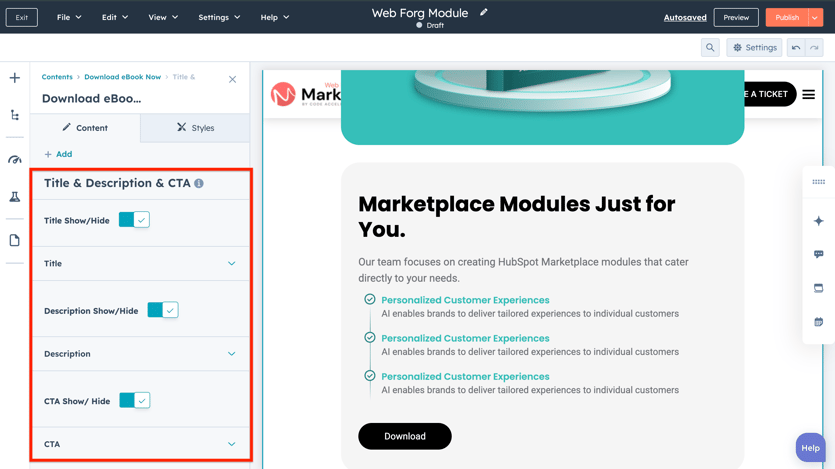
Task: Click the Add plus icon in left sidebar
Action: coord(15,78)
